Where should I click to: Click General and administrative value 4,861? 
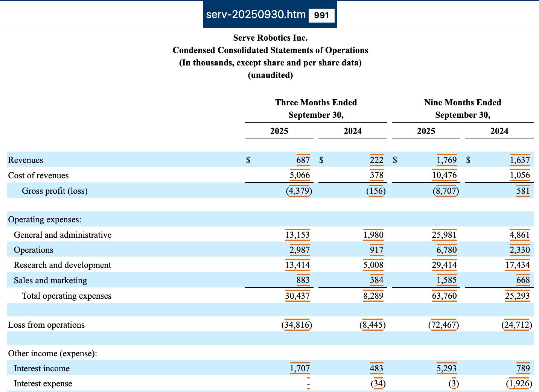(x=519, y=235)
